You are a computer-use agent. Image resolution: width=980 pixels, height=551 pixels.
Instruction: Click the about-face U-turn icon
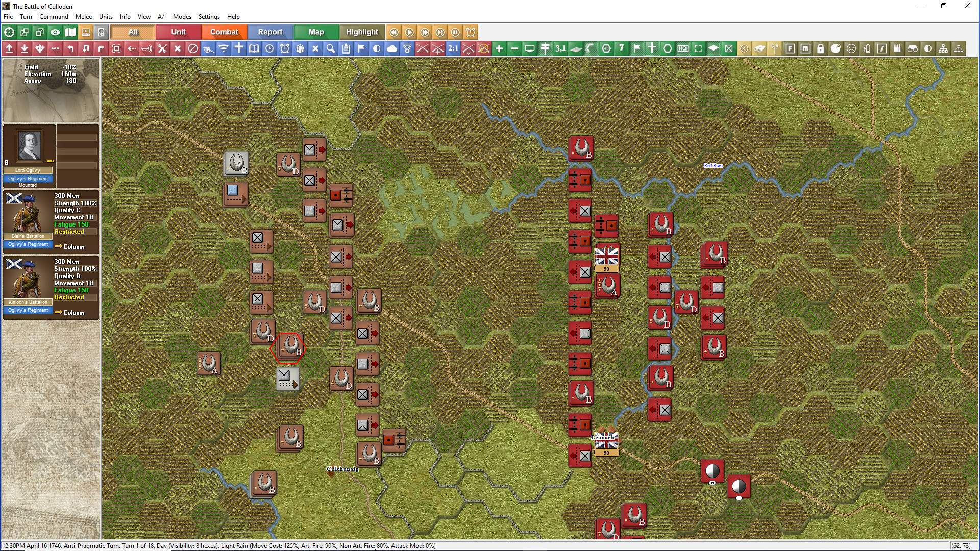(86, 48)
